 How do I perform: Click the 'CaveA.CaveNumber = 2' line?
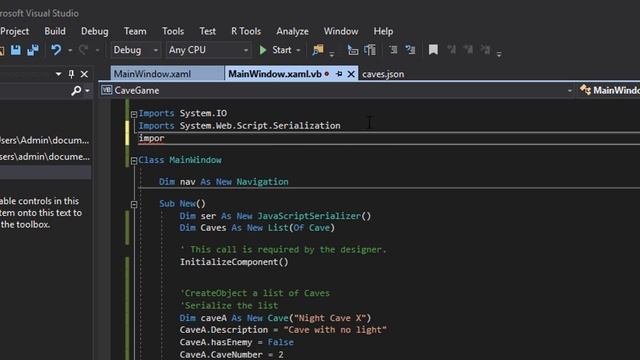(231, 354)
